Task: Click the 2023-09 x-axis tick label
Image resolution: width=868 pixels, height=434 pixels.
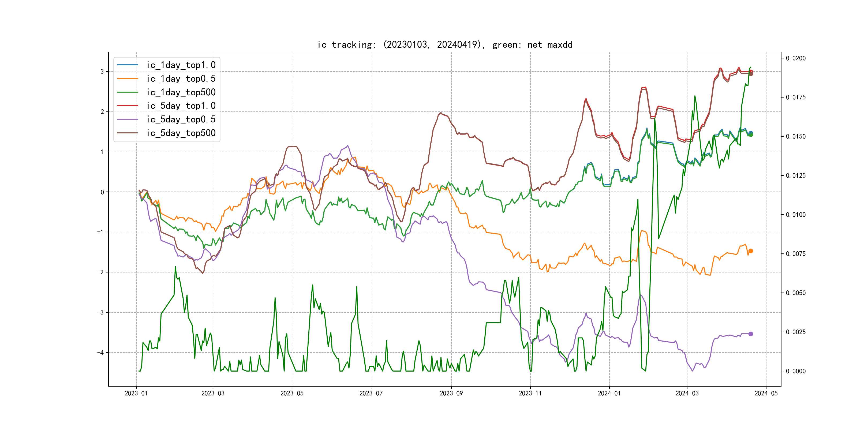Action: [x=451, y=393]
